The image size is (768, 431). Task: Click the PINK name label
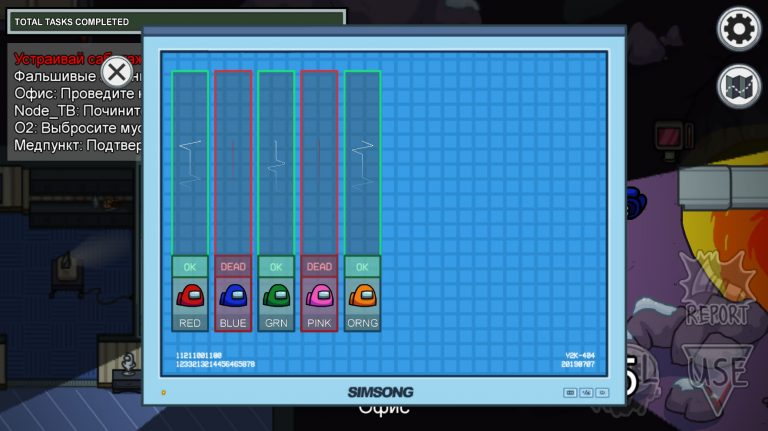pyautogui.click(x=319, y=323)
